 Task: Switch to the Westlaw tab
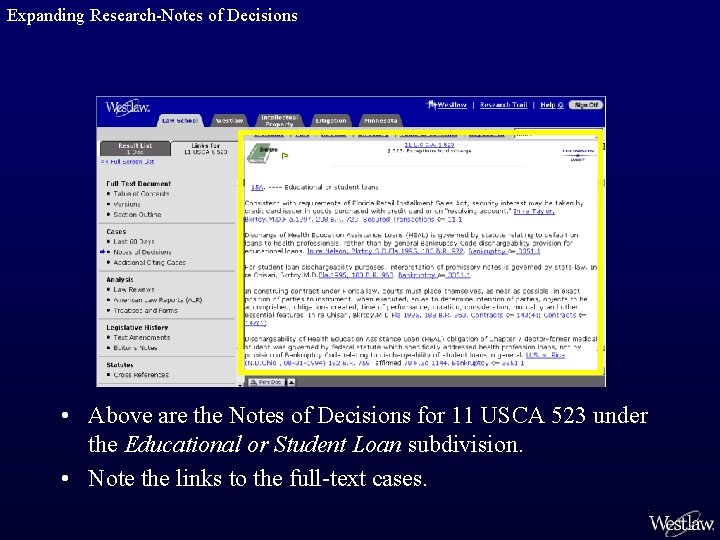(x=229, y=120)
